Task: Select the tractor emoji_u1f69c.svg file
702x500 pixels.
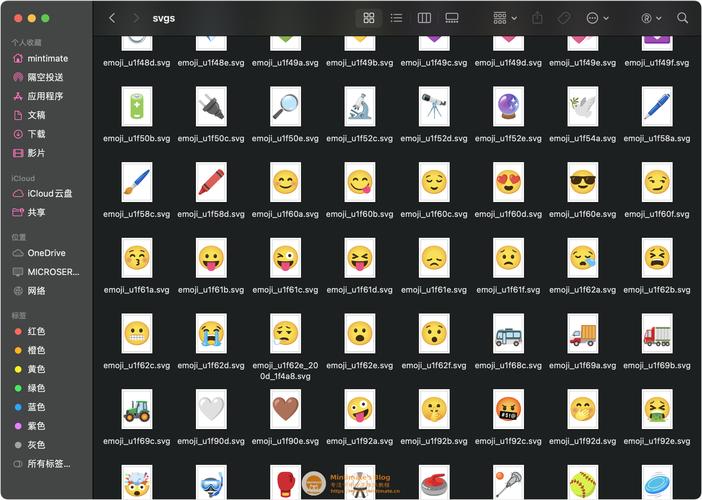Action: click(x=136, y=408)
